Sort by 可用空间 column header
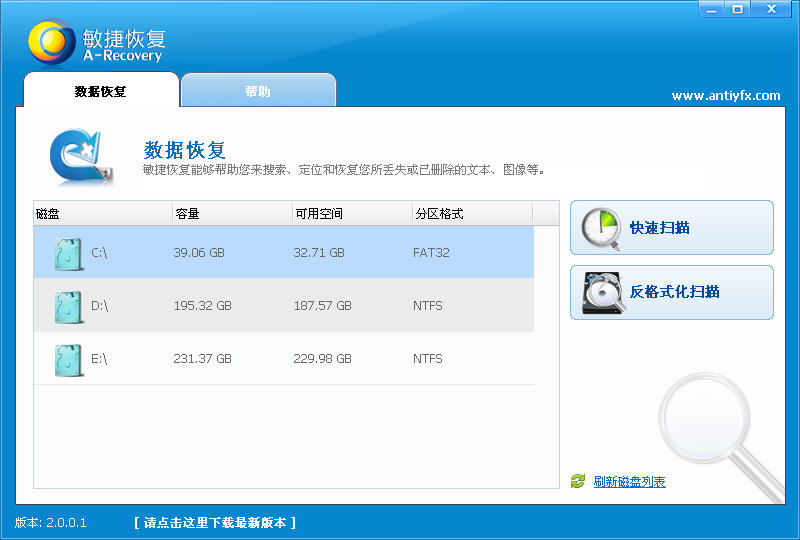This screenshot has width=800, height=540. coord(351,214)
